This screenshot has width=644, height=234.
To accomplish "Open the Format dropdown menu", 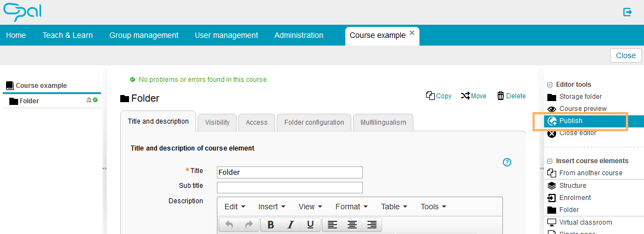I will coord(351,207).
